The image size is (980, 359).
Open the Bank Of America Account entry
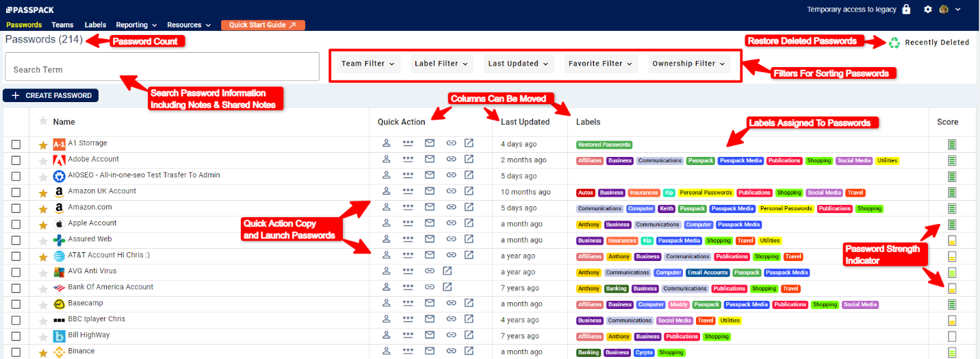point(110,287)
